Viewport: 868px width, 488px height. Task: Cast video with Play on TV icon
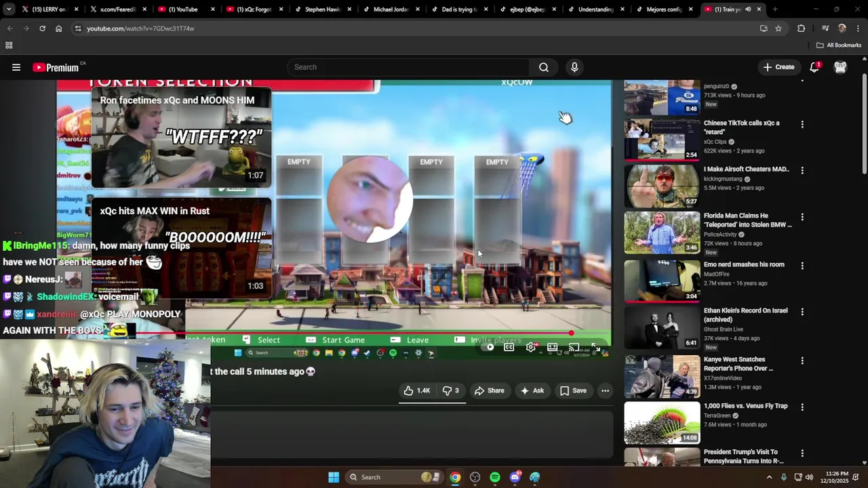(x=574, y=347)
